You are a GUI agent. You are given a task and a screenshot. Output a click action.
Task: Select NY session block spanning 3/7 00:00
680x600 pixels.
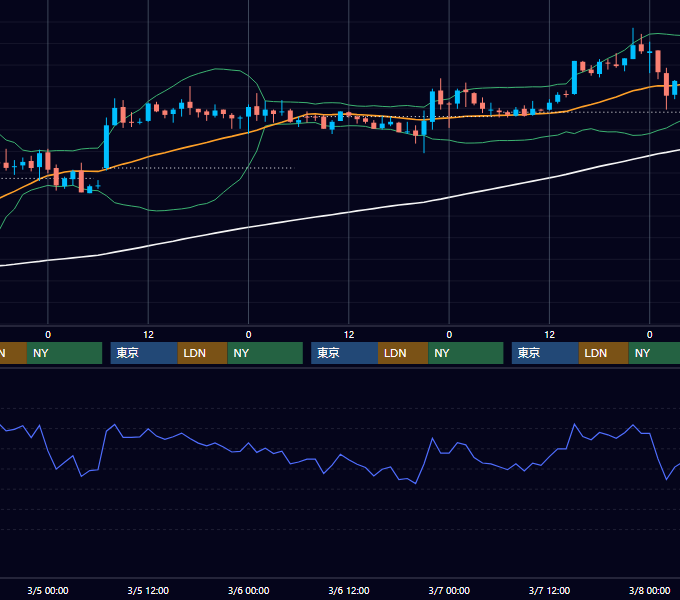click(466, 353)
